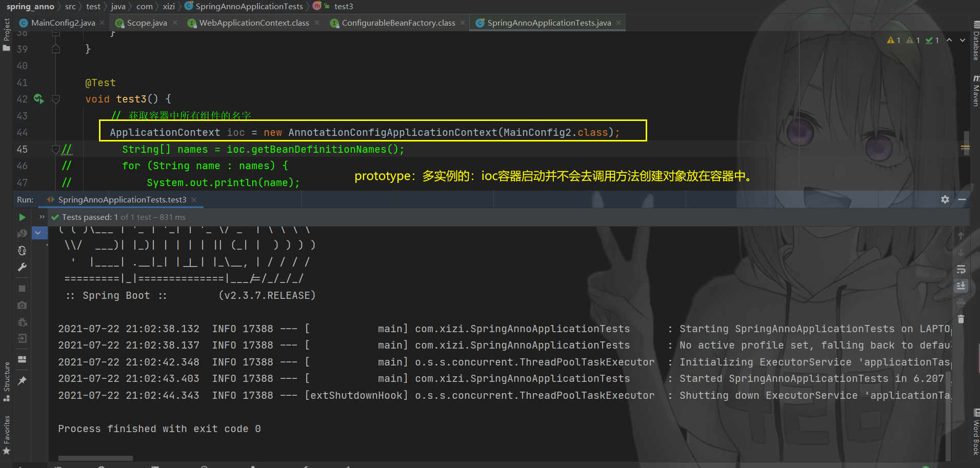Pin the Run tab with the pin icon

(x=22, y=381)
